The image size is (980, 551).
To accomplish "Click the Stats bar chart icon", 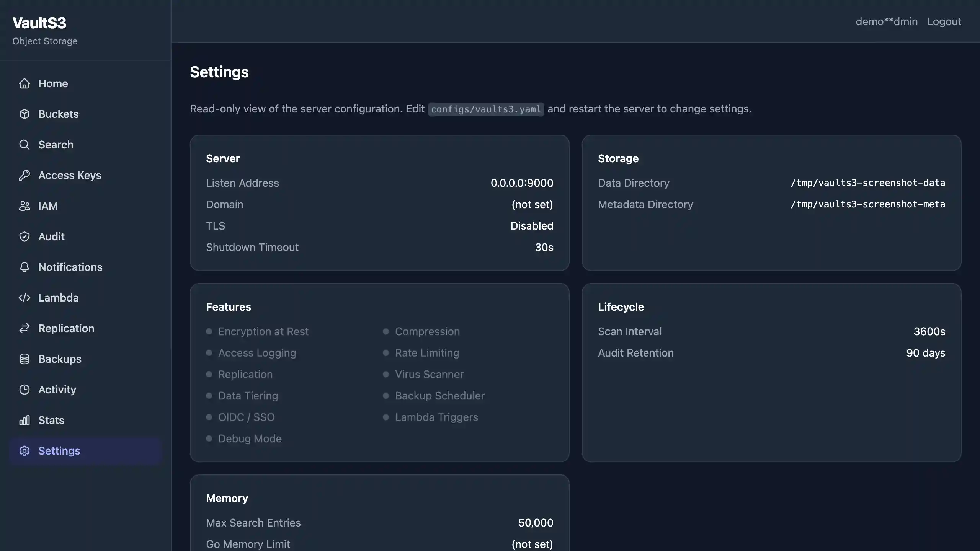I will coord(24,420).
